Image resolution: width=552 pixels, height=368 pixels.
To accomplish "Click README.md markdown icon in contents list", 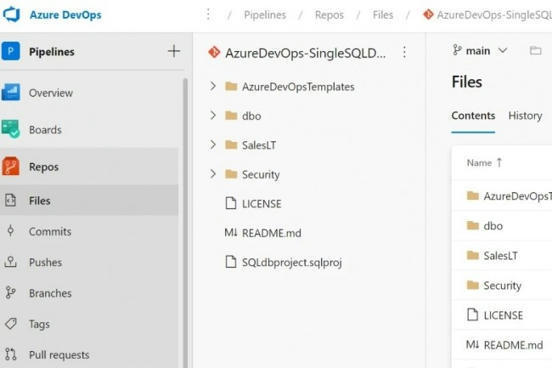I will [x=472, y=344].
